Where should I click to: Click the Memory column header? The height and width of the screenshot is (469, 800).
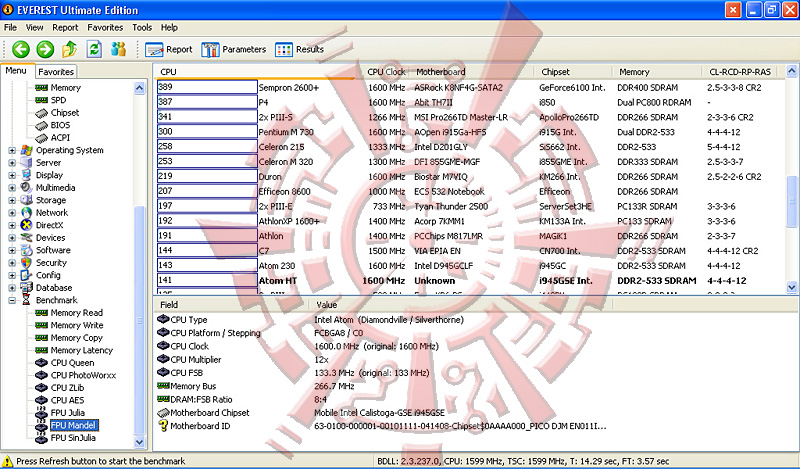(657, 72)
